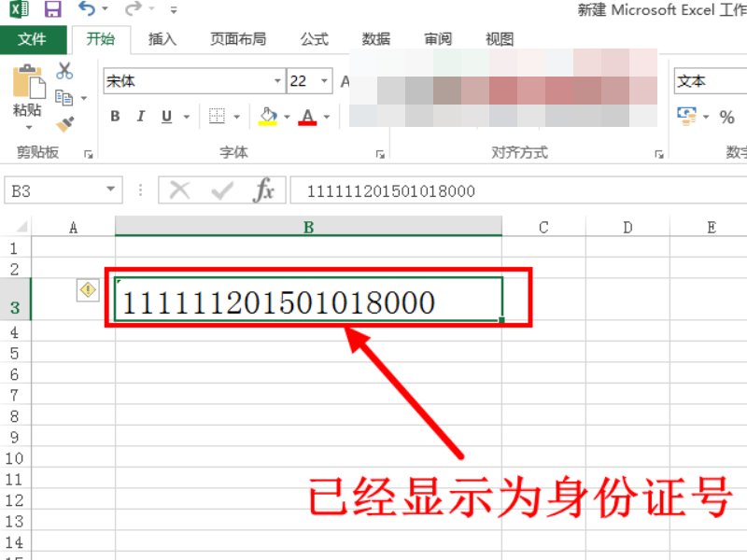Click the error checking warning icon beside B3
747x560 pixels.
click(x=87, y=290)
